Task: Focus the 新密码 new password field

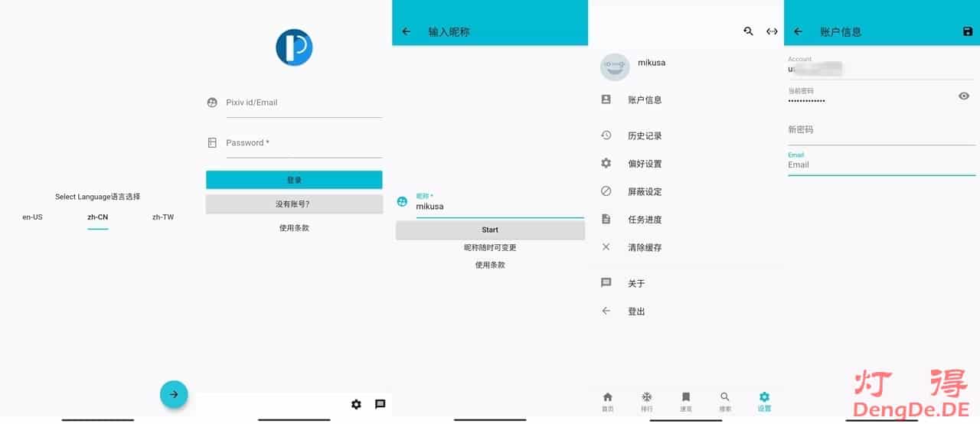Action: [x=881, y=130]
